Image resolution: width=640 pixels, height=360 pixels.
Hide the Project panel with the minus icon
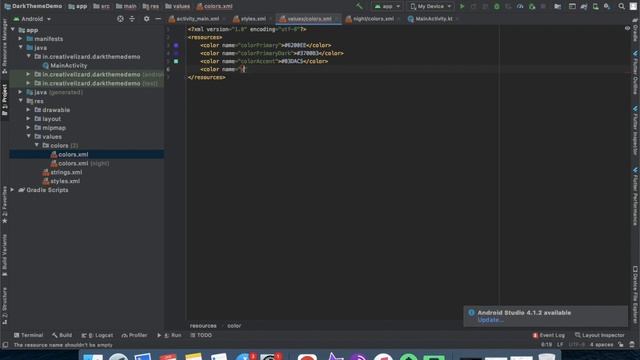point(158,19)
